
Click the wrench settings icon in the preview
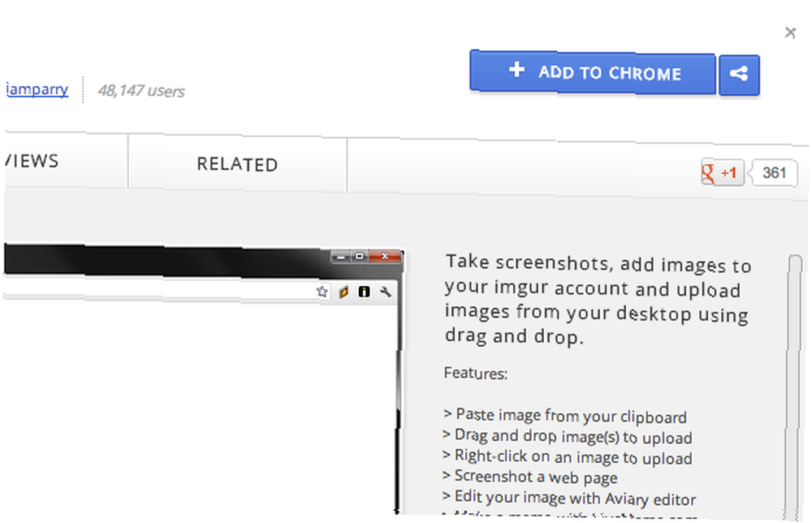point(385,292)
